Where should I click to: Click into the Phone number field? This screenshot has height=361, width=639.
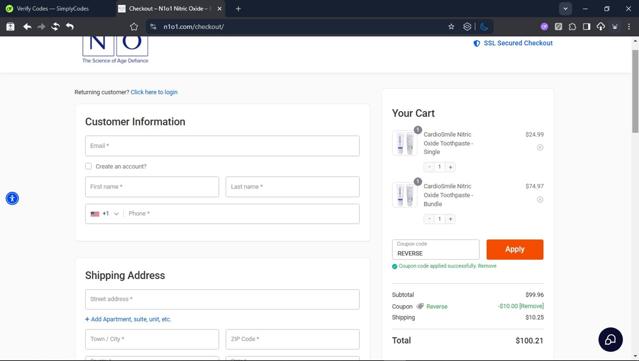(x=242, y=214)
